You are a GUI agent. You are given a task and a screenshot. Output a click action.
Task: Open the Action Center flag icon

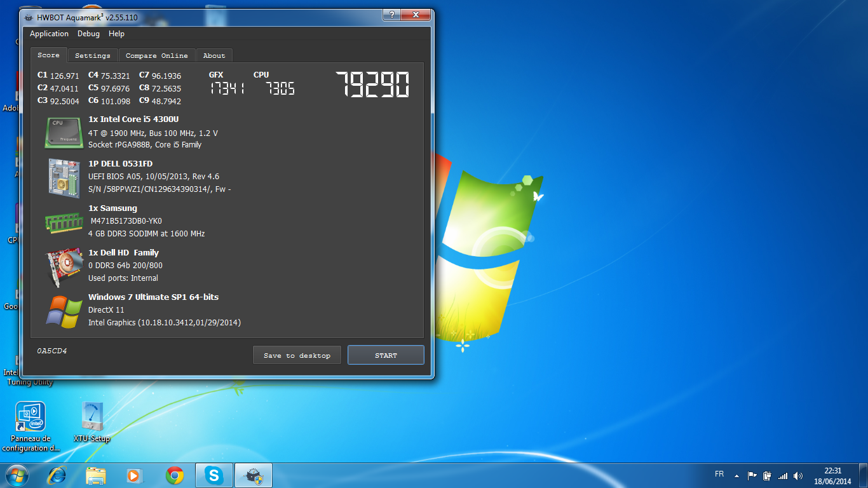tap(752, 475)
